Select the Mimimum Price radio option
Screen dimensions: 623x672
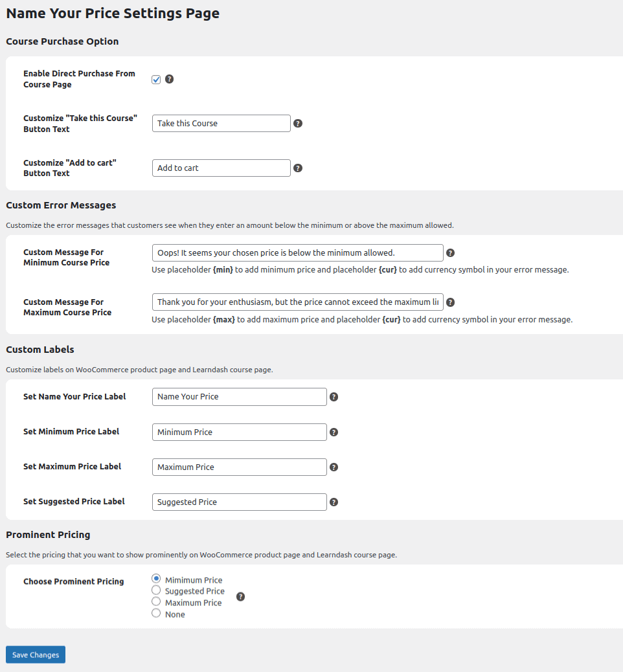(x=156, y=579)
